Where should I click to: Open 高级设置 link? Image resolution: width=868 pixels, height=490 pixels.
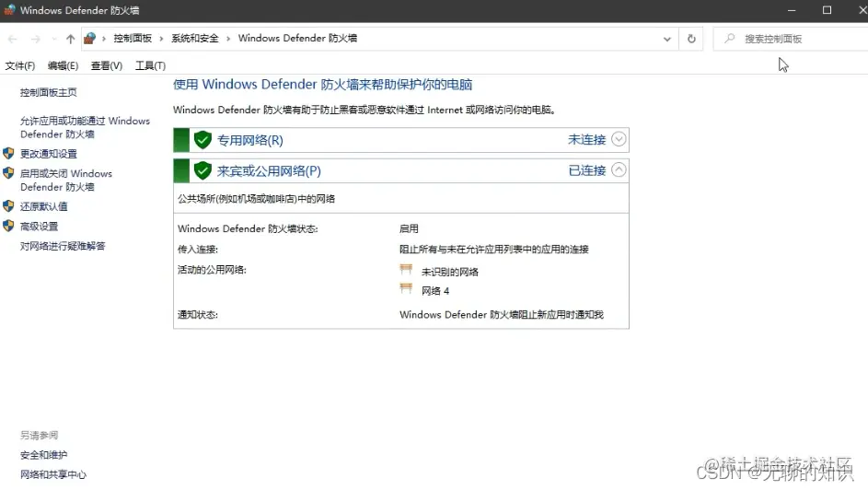pyautogui.click(x=39, y=227)
